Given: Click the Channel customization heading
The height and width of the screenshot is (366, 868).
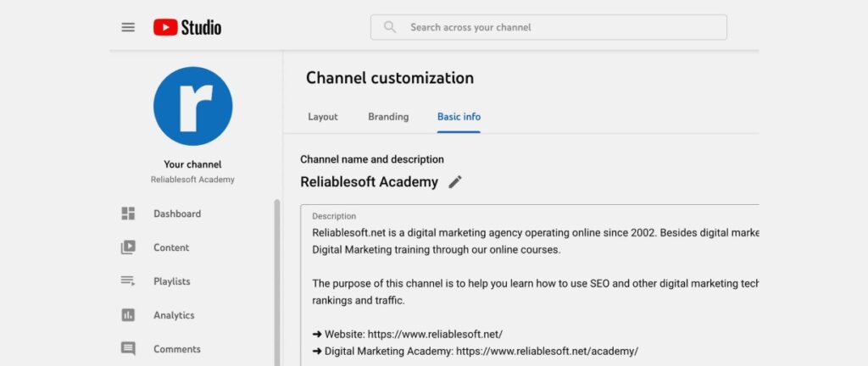Looking at the screenshot, I should point(390,78).
